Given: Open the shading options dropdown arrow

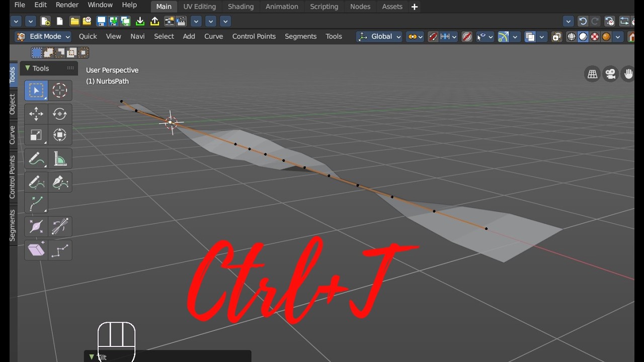Looking at the screenshot, I should coord(618,37).
